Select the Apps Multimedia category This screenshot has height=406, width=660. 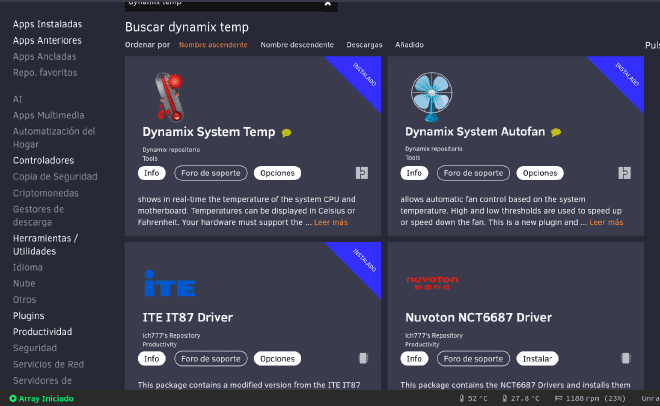pyautogui.click(x=48, y=115)
